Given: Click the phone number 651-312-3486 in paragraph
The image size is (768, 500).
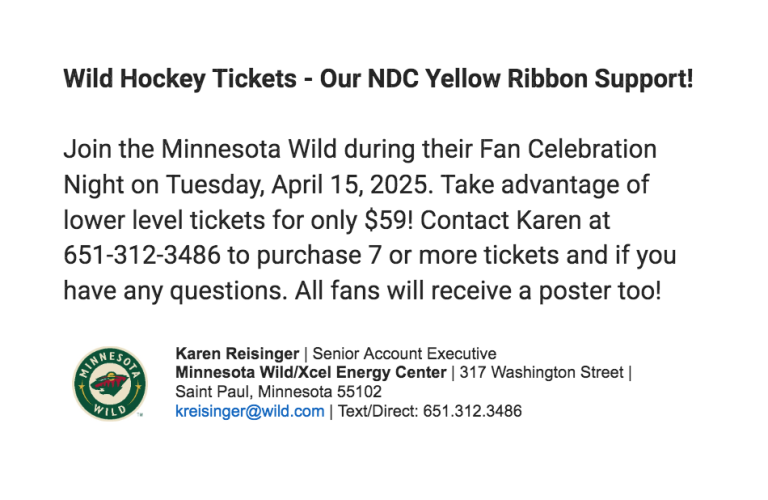Looking at the screenshot, I should click(x=142, y=255).
